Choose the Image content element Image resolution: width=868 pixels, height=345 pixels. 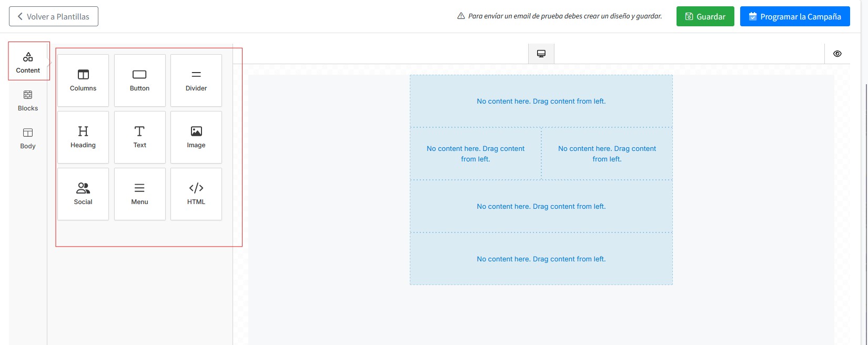pyautogui.click(x=196, y=137)
